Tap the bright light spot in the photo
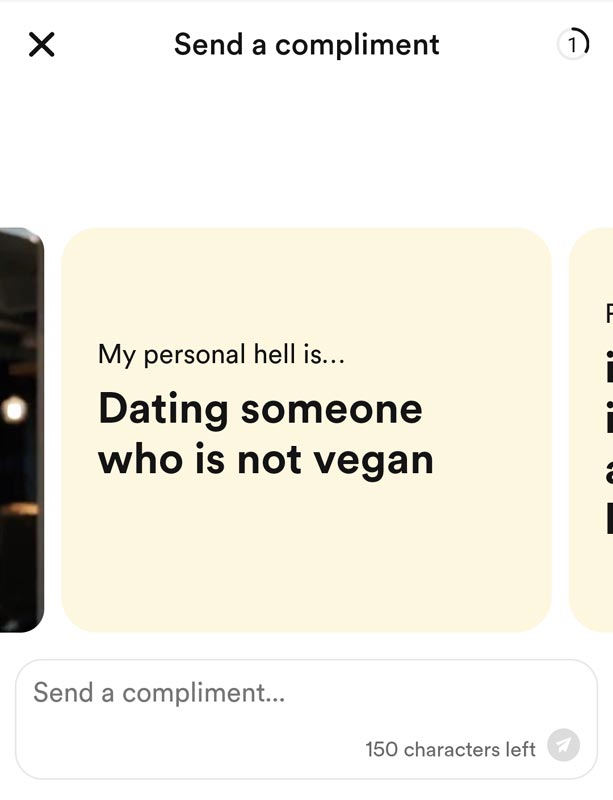Viewport: 613px width, 800px height. [x=14, y=410]
